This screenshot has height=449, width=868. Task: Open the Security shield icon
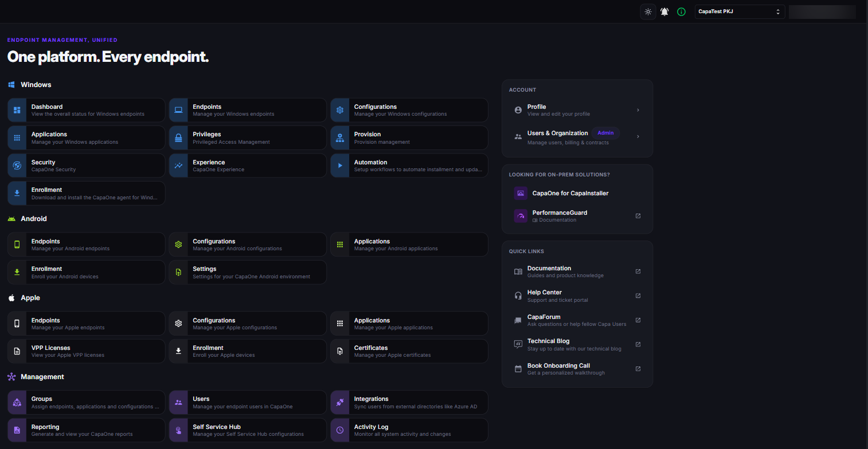click(17, 166)
